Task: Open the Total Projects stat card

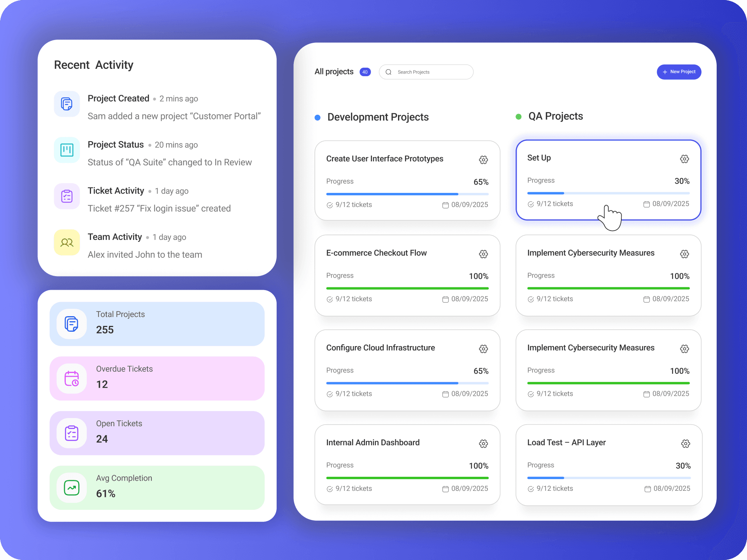Action: click(x=157, y=324)
